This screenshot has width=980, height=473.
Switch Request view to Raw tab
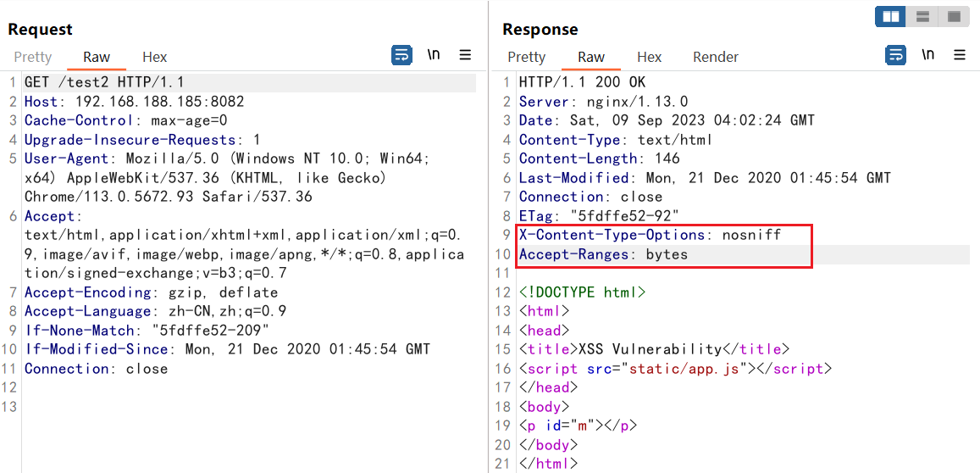pyautogui.click(x=97, y=57)
